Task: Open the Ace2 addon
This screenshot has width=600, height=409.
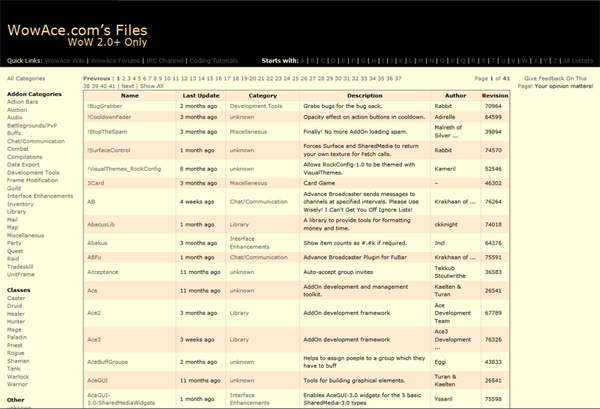Action: tap(94, 313)
